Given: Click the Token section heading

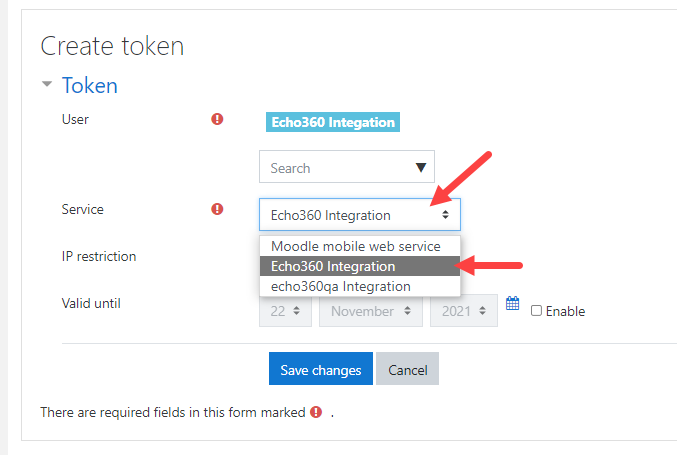Looking at the screenshot, I should (x=90, y=85).
